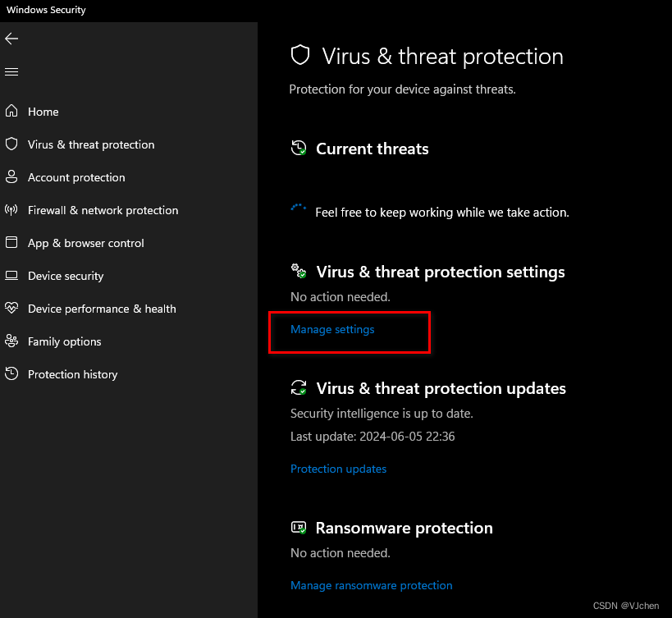The width and height of the screenshot is (672, 618).
Task: Open Protection history in sidebar
Action: click(74, 374)
